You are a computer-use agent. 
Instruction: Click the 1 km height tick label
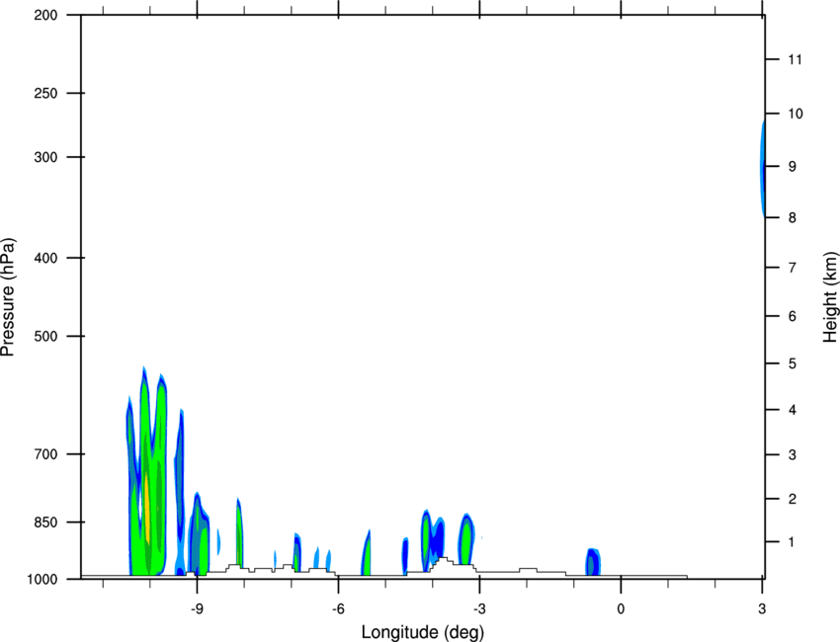(792, 542)
